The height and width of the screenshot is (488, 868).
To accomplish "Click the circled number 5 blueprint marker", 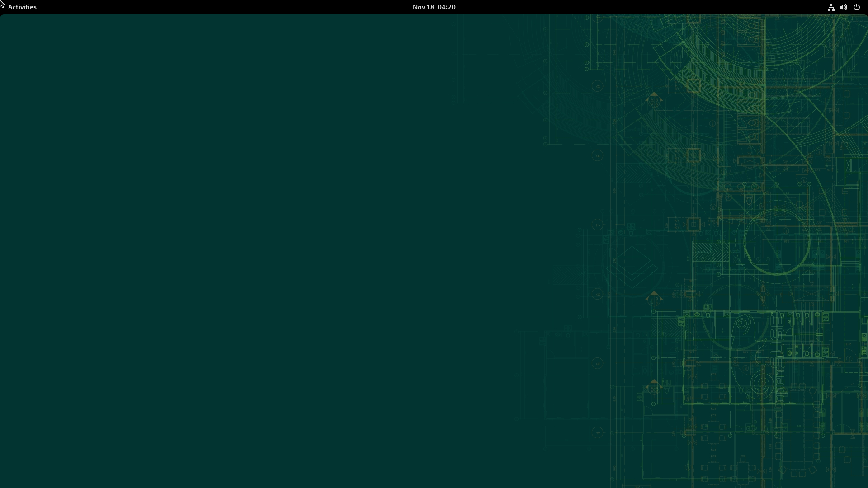I will pos(598,363).
